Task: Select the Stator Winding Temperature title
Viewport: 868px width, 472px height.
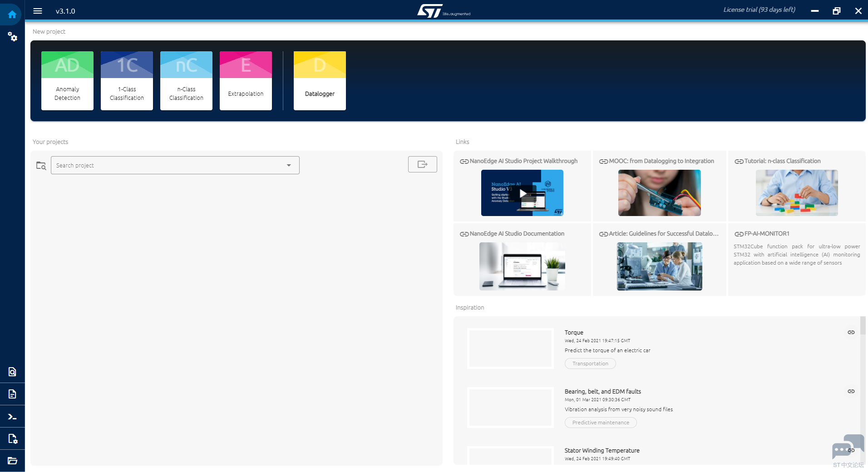Action: pos(602,451)
